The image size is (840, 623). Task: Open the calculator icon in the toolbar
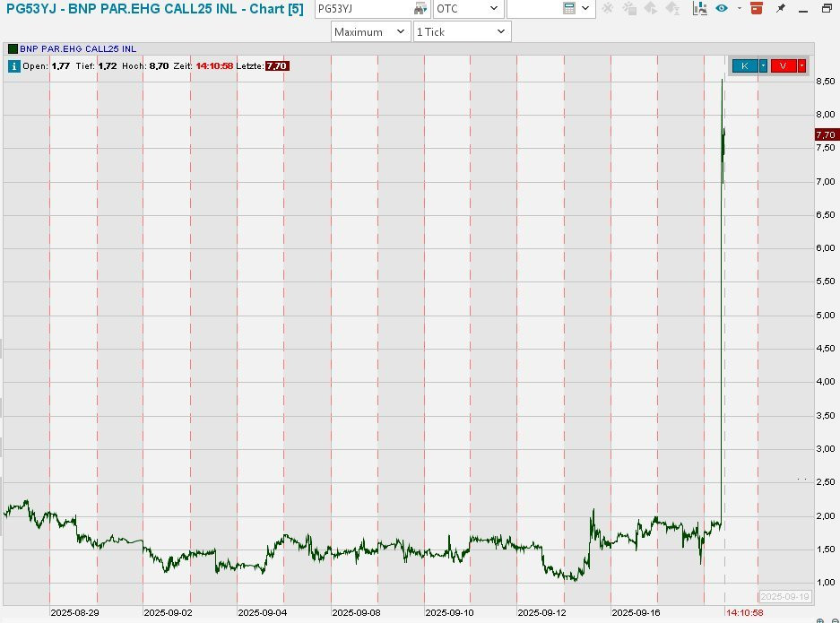tap(568, 9)
